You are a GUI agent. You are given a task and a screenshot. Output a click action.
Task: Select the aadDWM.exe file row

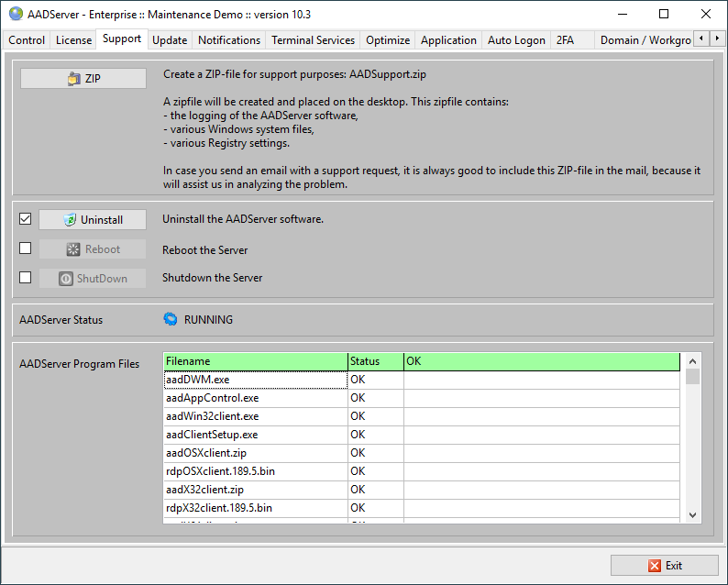tap(255, 380)
